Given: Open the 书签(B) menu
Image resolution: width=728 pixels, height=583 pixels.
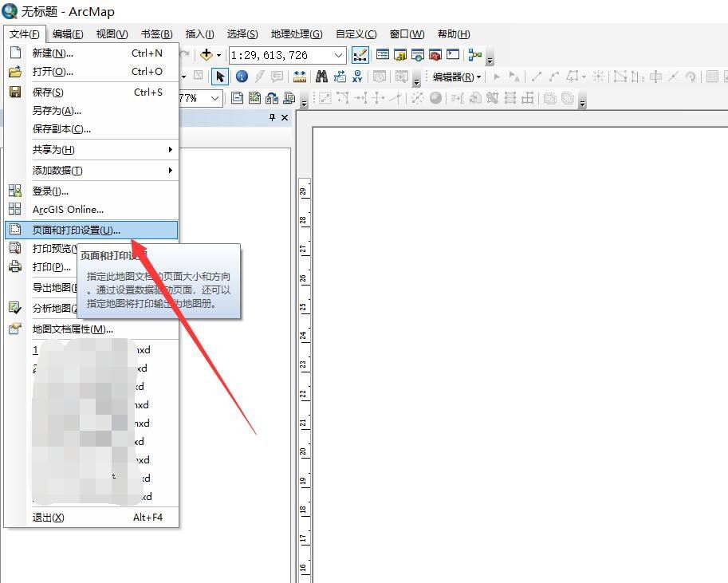Looking at the screenshot, I should click(157, 34).
